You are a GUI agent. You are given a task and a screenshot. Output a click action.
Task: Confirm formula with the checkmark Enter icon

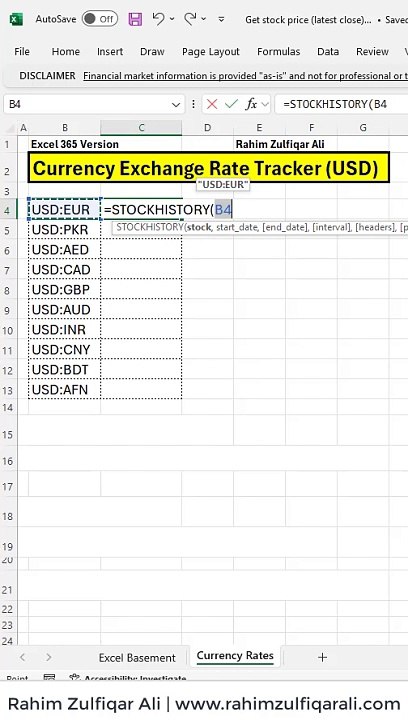click(231, 104)
